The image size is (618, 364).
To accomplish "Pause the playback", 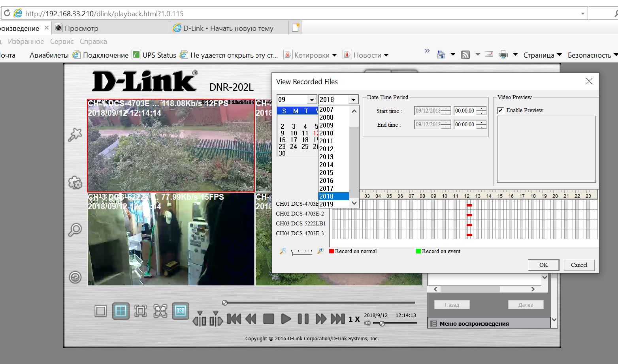I will (303, 319).
